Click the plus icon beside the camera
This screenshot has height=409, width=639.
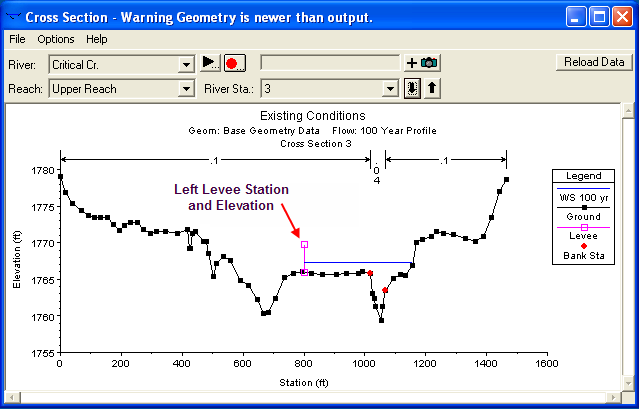tap(411, 63)
